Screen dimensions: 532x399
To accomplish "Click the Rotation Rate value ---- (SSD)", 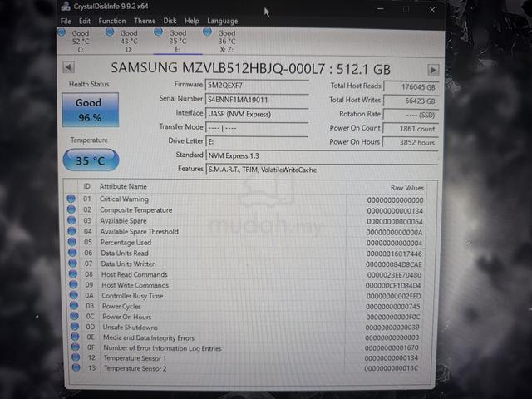I will point(411,115).
